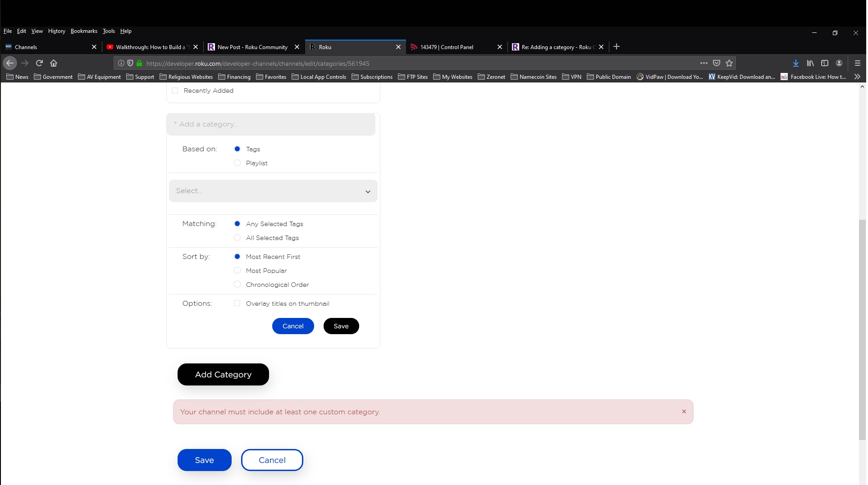The image size is (868, 485).
Task: Click the blue Cancel button in category form
Action: [293, 326]
